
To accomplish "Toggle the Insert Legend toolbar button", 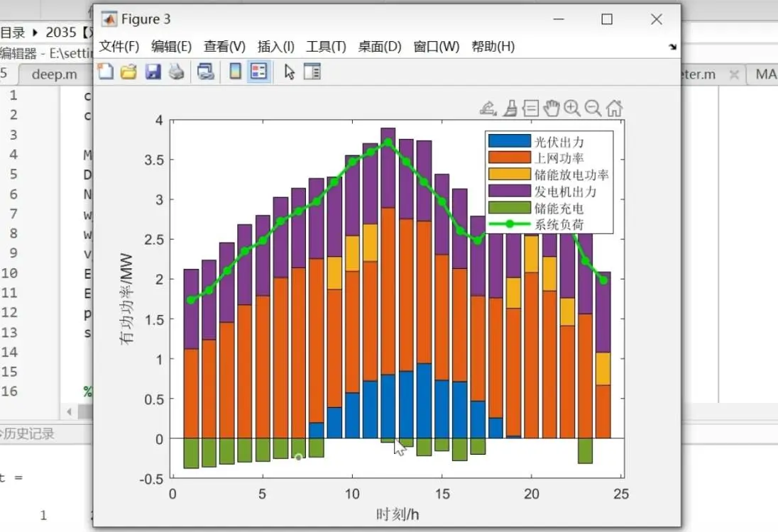I will 258,72.
